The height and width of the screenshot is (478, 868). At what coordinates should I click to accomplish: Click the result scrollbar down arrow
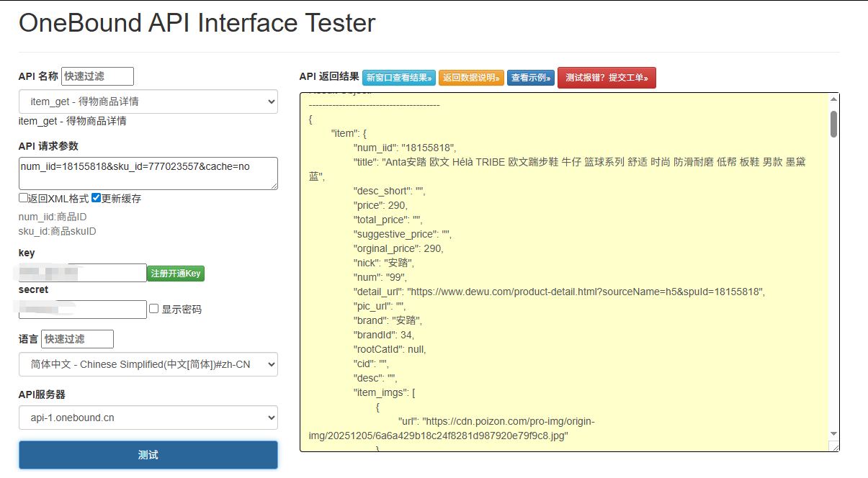833,433
